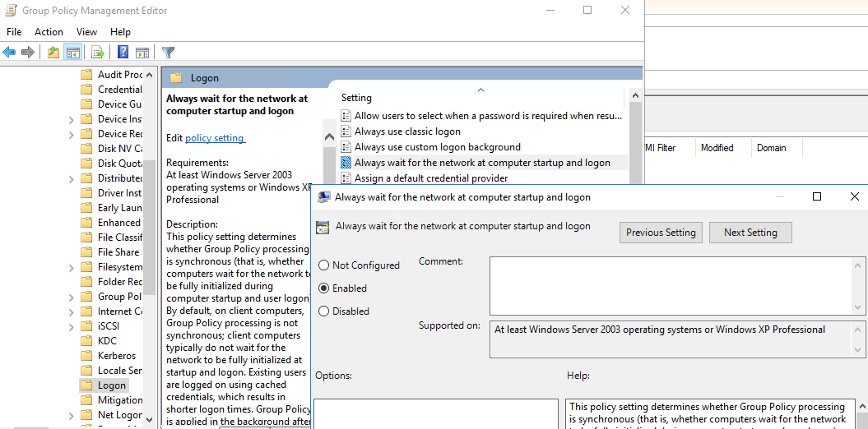Click the Modified column header in background window
The image size is (868, 429).
(x=717, y=148)
